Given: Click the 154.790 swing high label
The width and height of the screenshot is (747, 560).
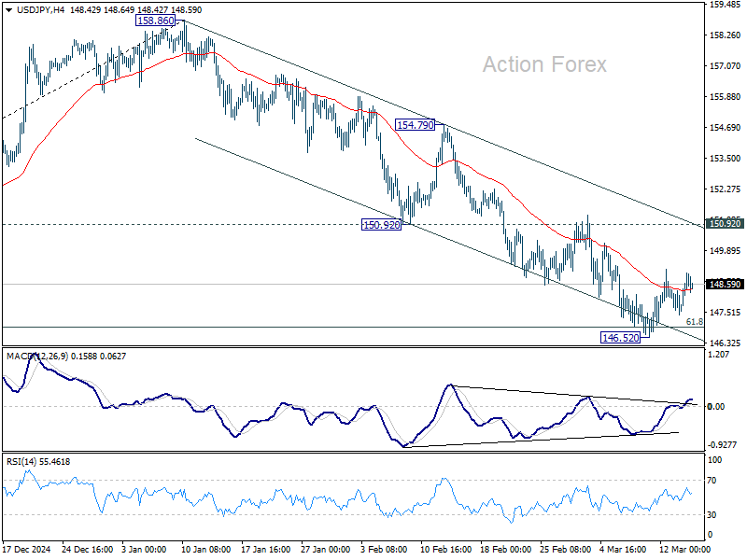Looking at the screenshot, I should pos(414,122).
